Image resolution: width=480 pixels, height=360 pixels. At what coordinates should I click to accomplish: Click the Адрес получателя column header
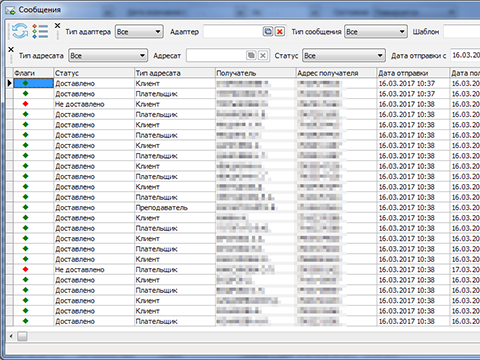[337, 73]
